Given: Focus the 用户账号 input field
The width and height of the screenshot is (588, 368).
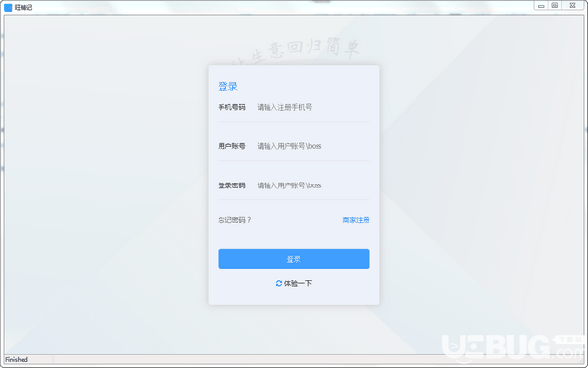Looking at the screenshot, I should point(313,146).
